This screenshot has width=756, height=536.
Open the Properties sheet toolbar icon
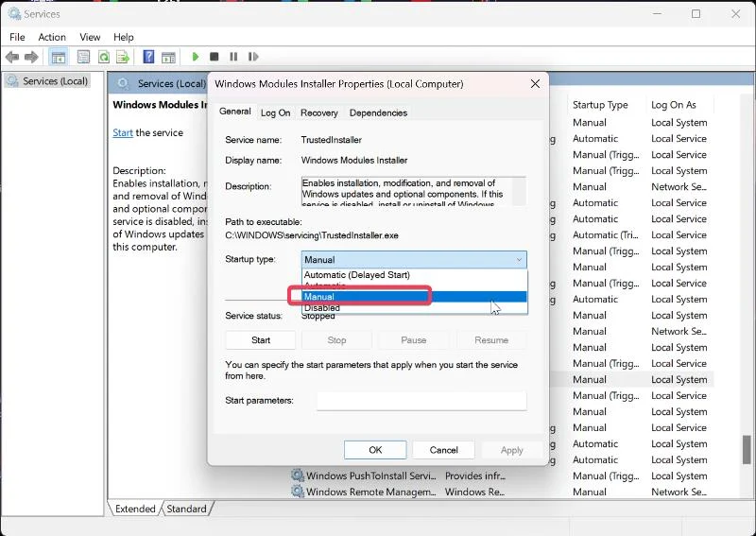(83, 57)
